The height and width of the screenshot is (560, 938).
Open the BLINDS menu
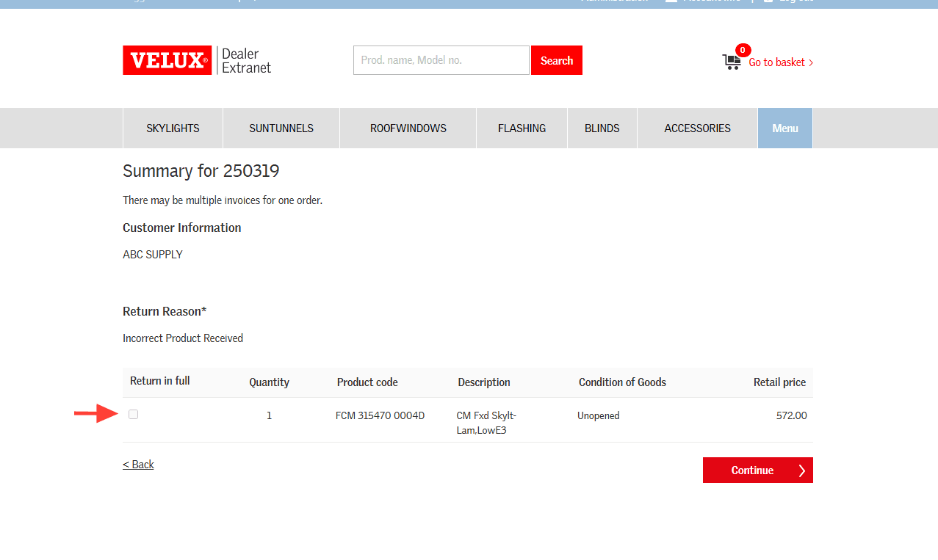tap(602, 128)
